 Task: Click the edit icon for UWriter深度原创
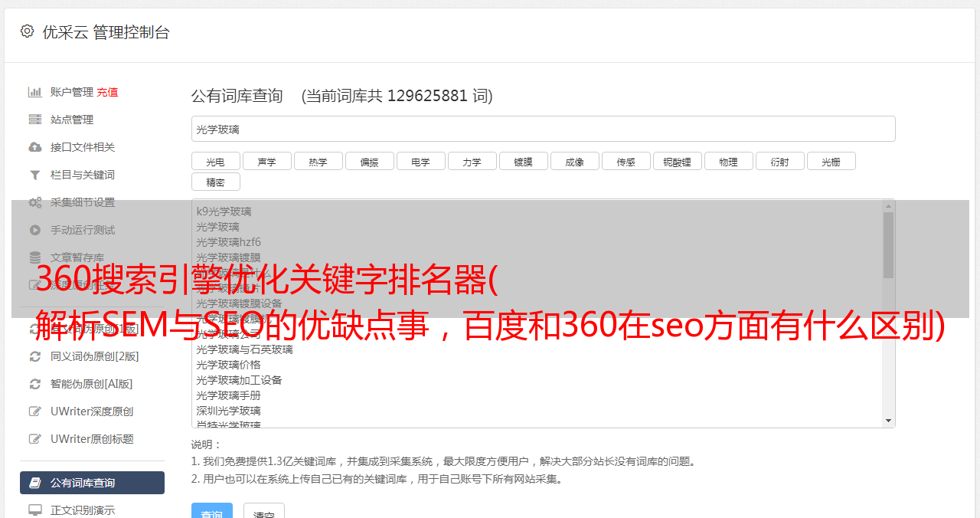click(x=35, y=411)
